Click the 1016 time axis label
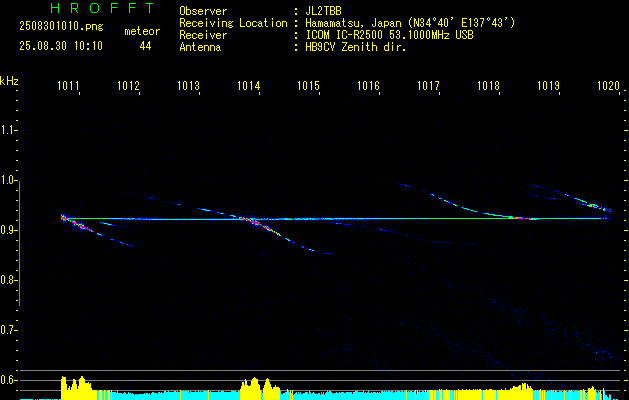This screenshot has height=400, width=629. [x=368, y=86]
